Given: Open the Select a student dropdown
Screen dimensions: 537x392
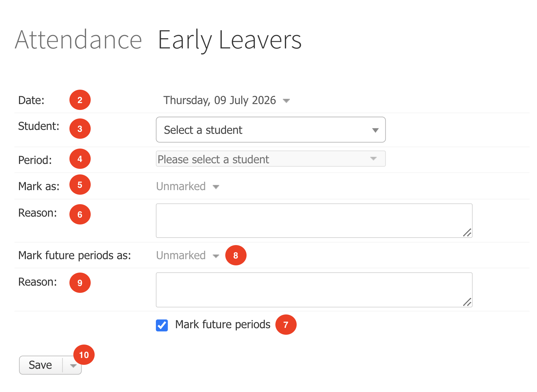Looking at the screenshot, I should 271,130.
